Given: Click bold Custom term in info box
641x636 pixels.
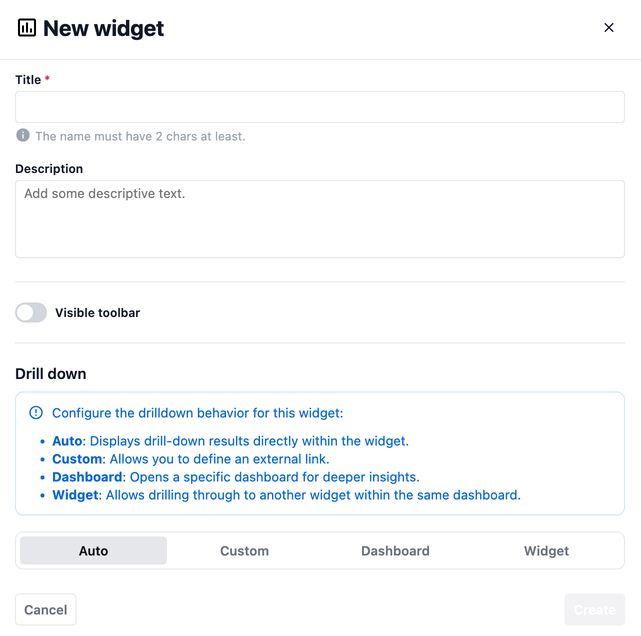Looking at the screenshot, I should (x=77, y=459).
